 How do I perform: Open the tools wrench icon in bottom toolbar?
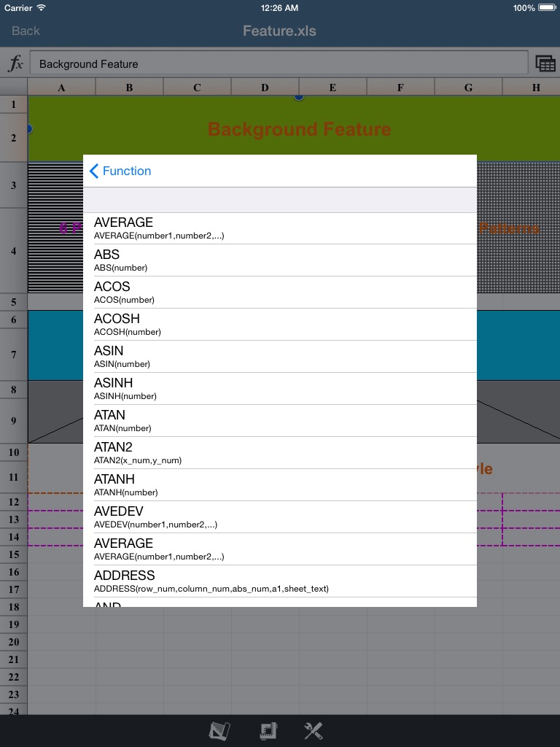click(x=314, y=731)
